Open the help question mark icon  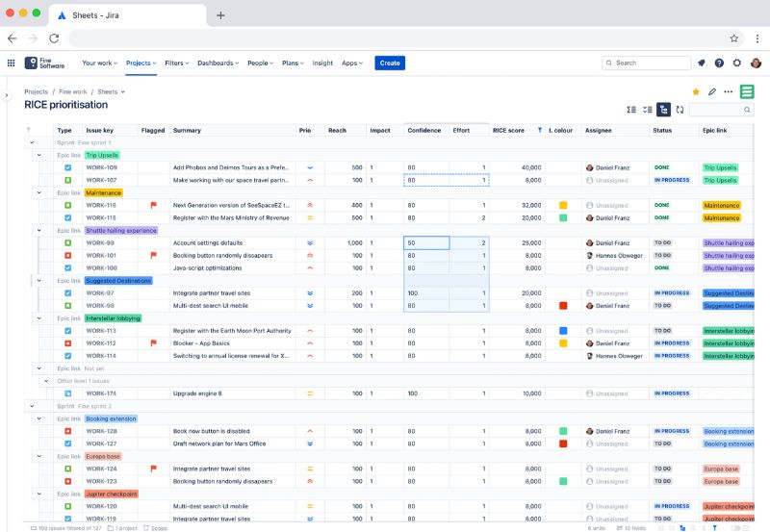719,63
